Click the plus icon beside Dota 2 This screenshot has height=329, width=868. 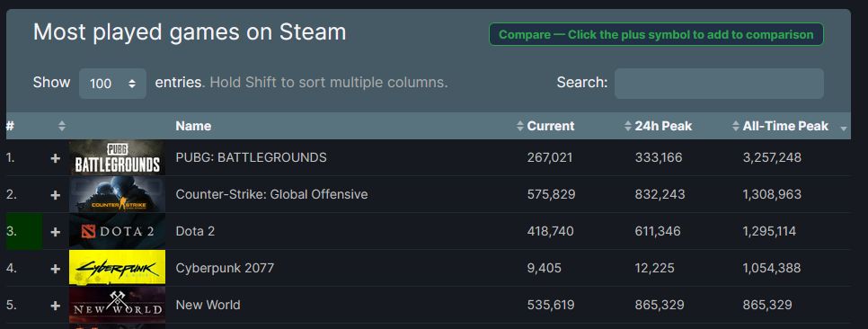tap(56, 232)
